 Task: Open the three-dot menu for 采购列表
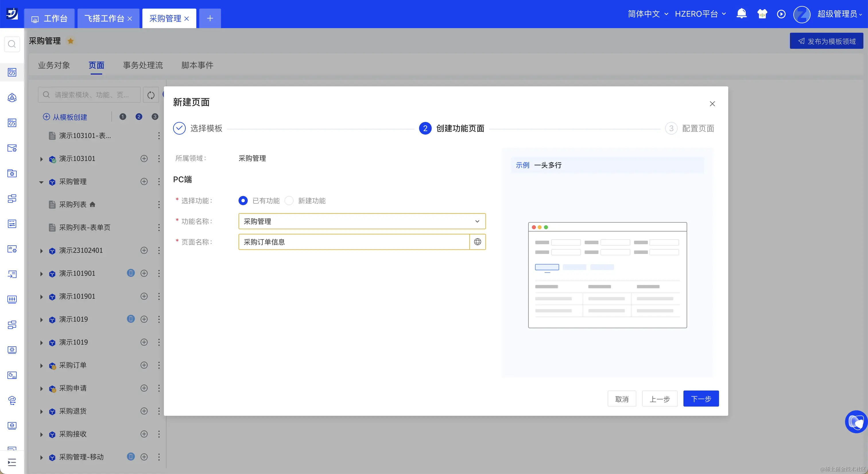pyautogui.click(x=159, y=205)
